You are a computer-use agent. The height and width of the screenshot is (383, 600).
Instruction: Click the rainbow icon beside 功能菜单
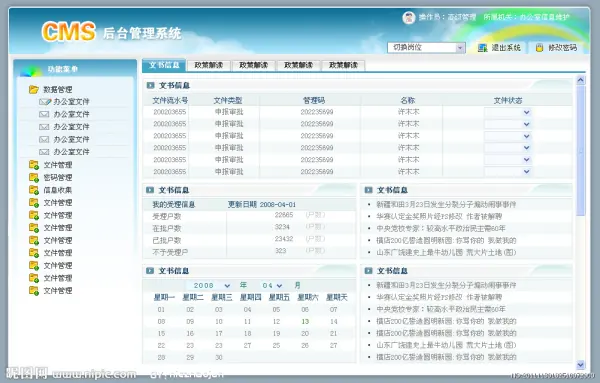coord(31,70)
